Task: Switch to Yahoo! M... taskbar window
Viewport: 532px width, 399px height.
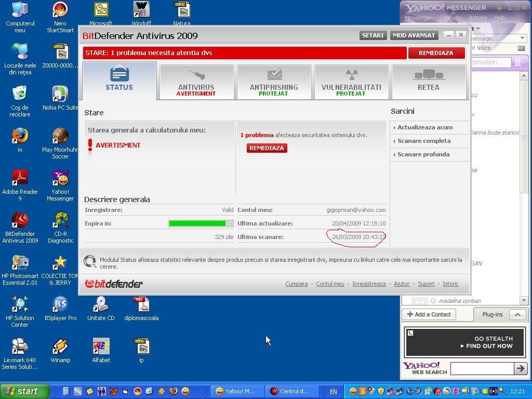Action: [237, 391]
